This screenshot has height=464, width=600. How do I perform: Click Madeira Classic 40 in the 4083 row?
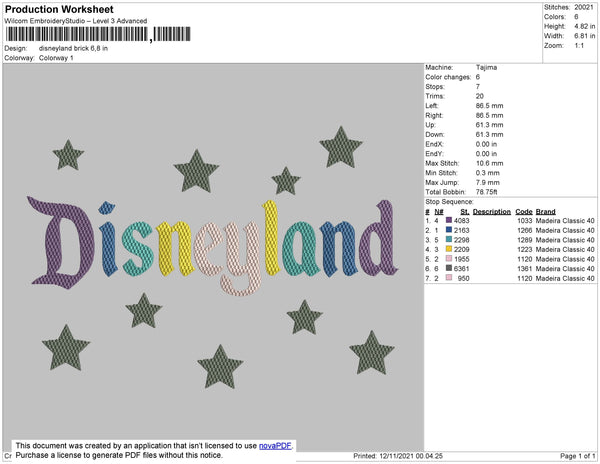(565, 221)
